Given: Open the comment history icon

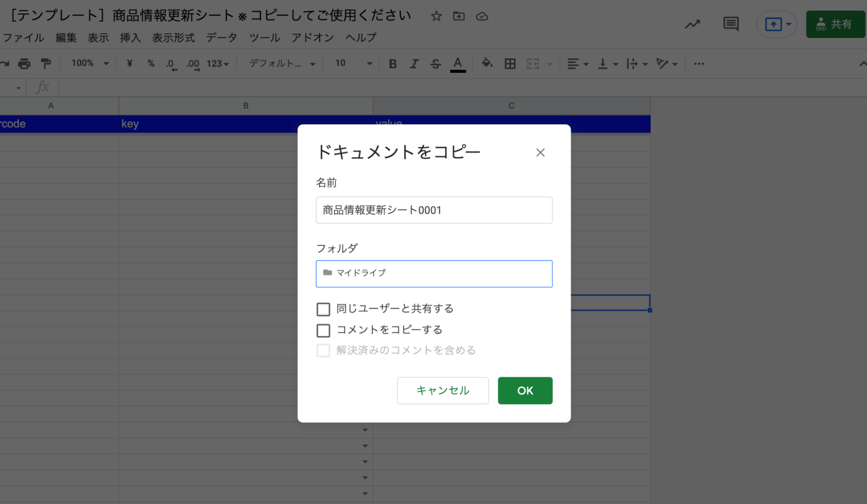Looking at the screenshot, I should pyautogui.click(x=731, y=24).
